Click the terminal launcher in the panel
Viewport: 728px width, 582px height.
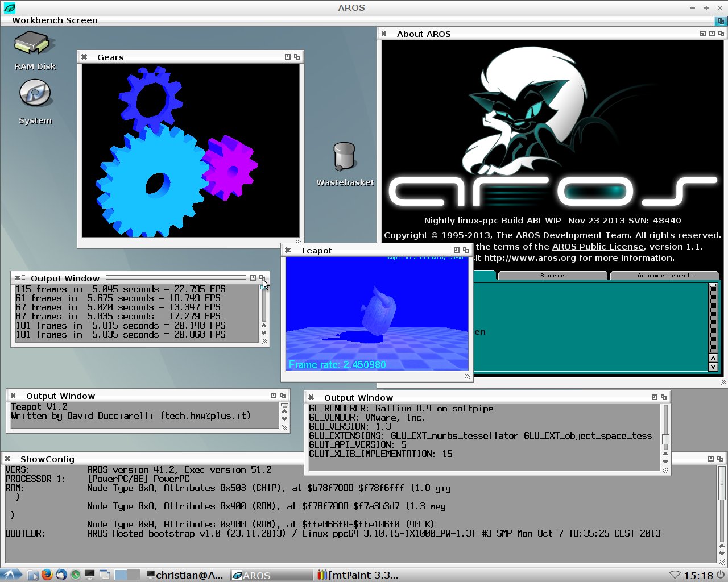coord(90,575)
